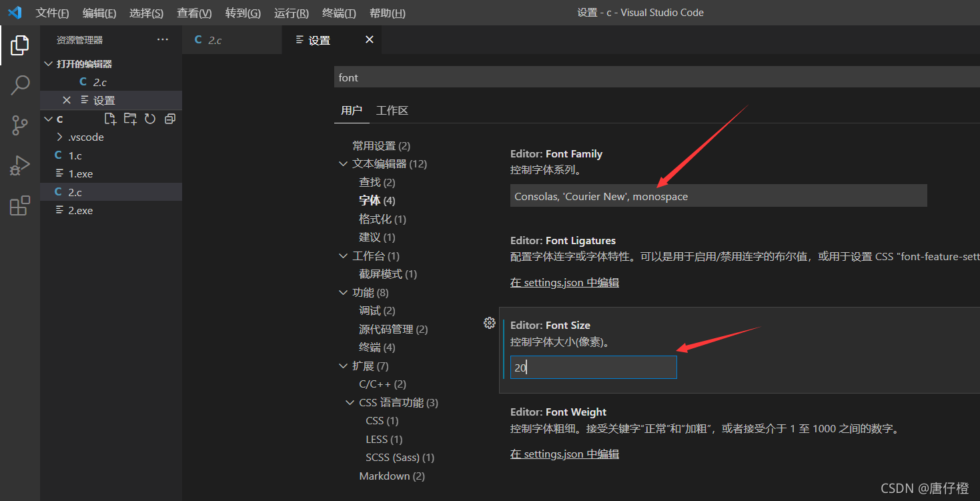Select 查找 (2) settings category
980x501 pixels.
[x=377, y=182]
